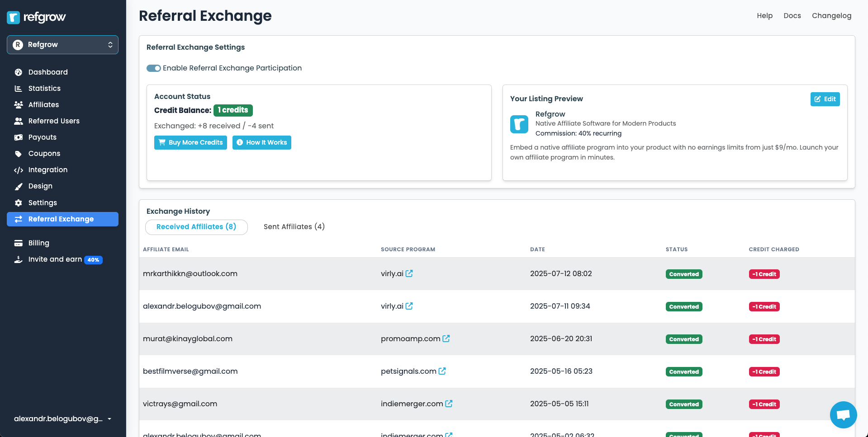This screenshot has width=868, height=437.
Task: Click Converted badge in murat@kinayglobal.com row
Action: [x=684, y=339]
